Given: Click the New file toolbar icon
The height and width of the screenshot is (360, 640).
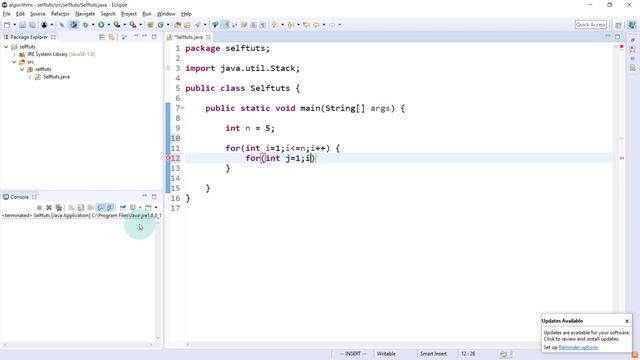Looking at the screenshot, I should (7, 25).
